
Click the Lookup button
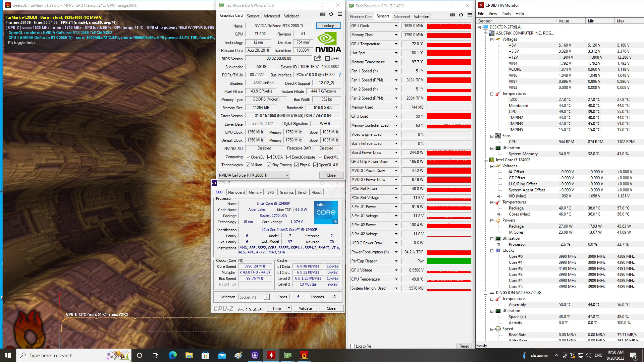point(328,26)
